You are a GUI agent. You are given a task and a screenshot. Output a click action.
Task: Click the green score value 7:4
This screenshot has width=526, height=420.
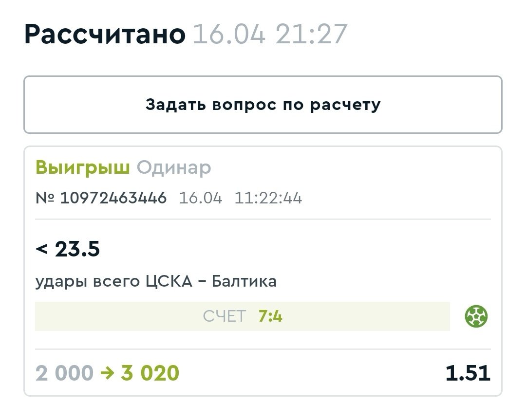[270, 317]
